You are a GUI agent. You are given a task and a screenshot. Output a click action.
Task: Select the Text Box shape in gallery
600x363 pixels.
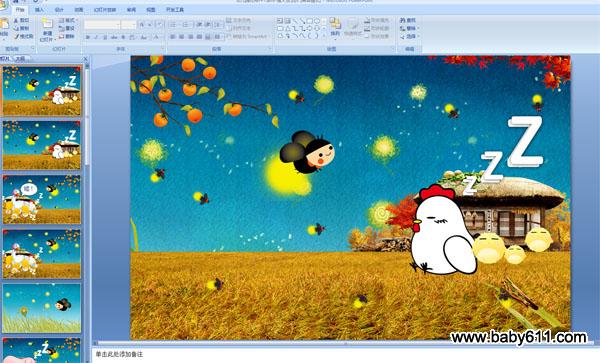click(280, 21)
